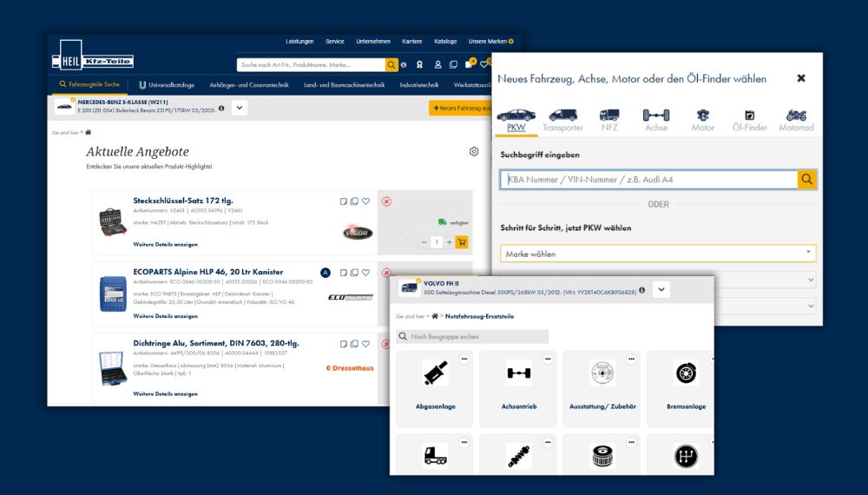Click compare icon for ECOPARTS Alpine HLP 46
Viewport: 868px width, 495px height.
pos(354,273)
